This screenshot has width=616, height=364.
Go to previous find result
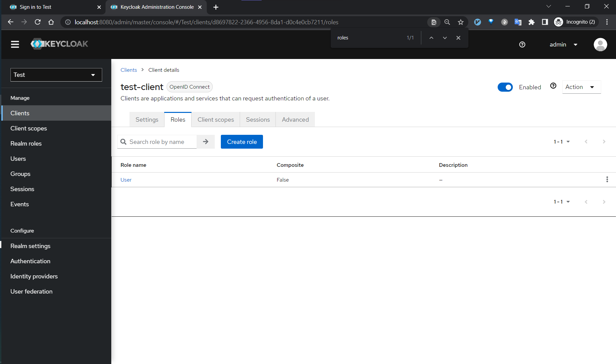[x=431, y=38]
